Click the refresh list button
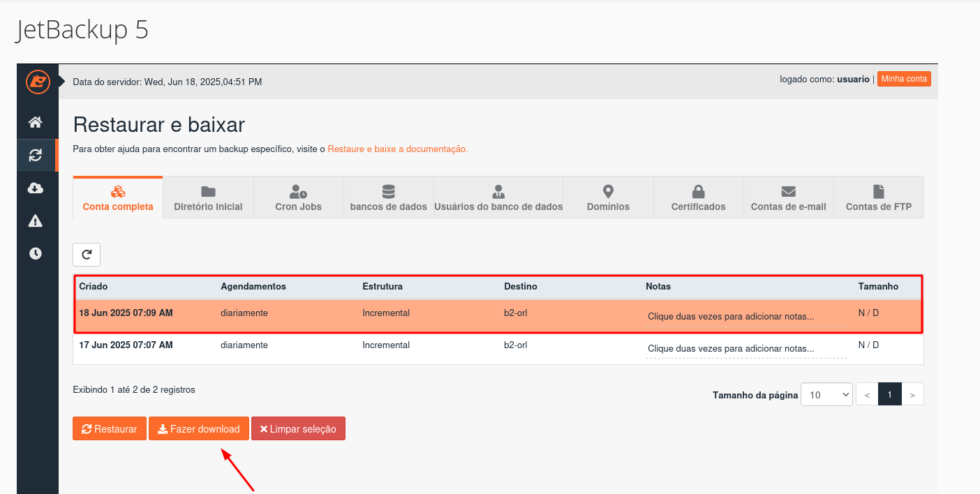This screenshot has width=980, height=494. pos(87,255)
